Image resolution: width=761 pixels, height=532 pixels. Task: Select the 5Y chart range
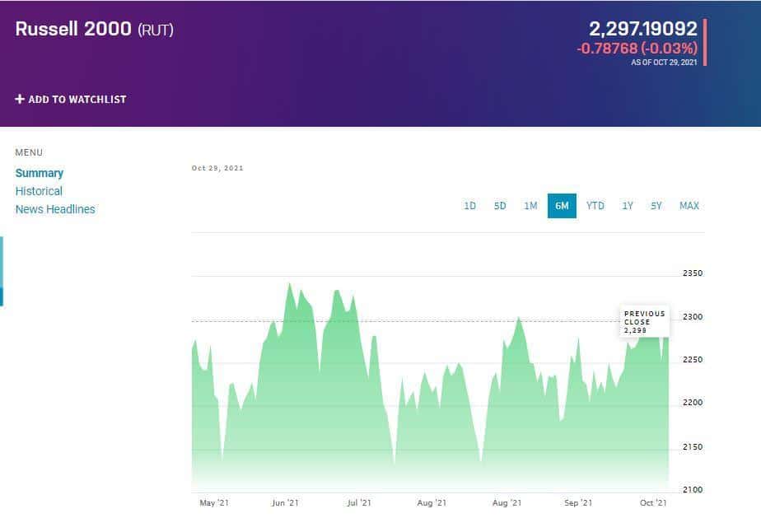(x=656, y=206)
